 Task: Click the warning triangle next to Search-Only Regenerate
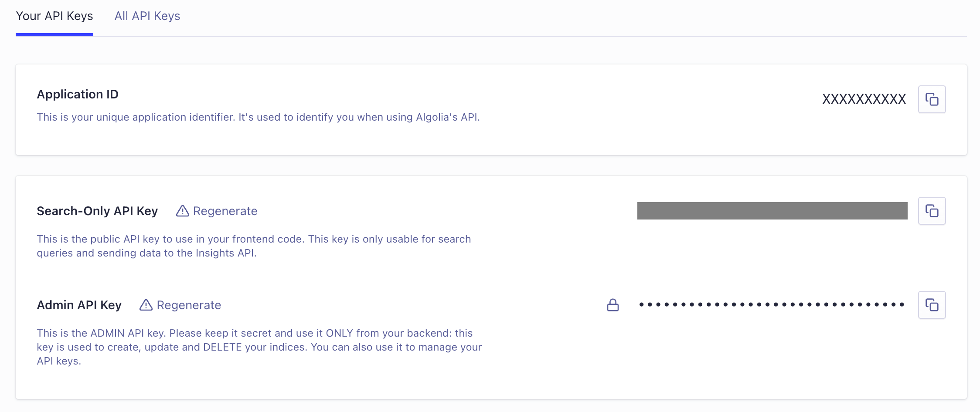pyautogui.click(x=182, y=210)
